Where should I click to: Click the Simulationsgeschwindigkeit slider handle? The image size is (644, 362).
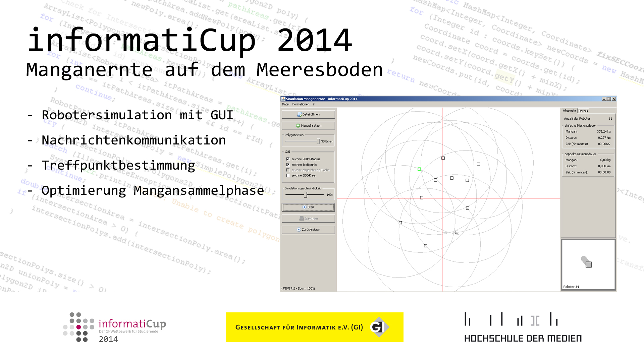(306, 195)
